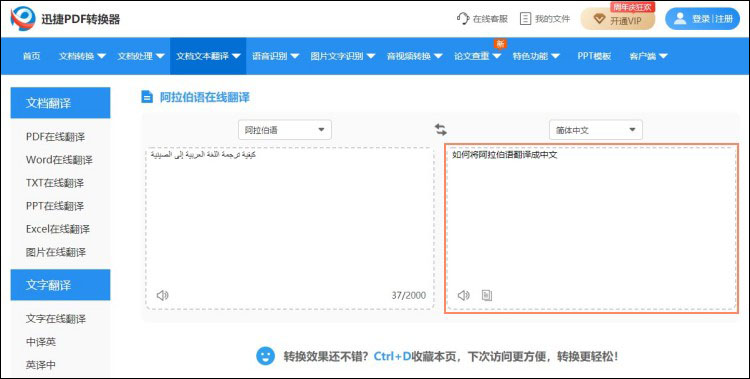This screenshot has height=379, width=750.
Task: Copy the translated Chinese text
Action: tap(487, 295)
